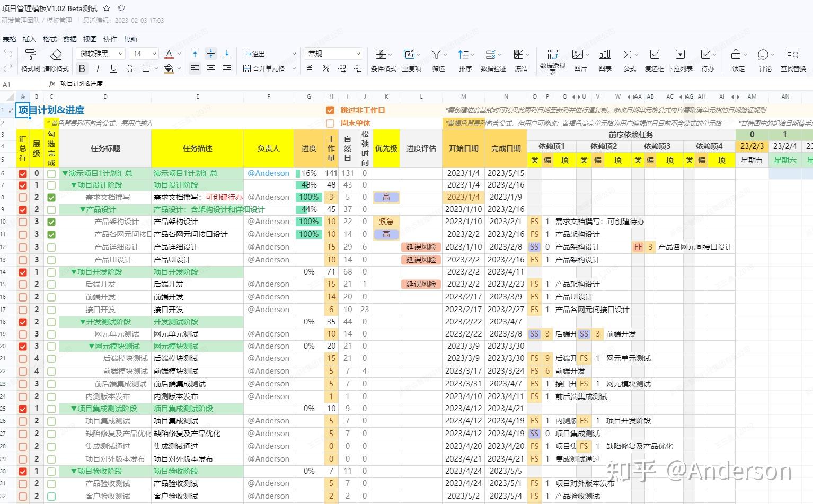The width and height of the screenshot is (813, 504).
Task: Check the 周末单休 checkbox
Action: (x=330, y=123)
